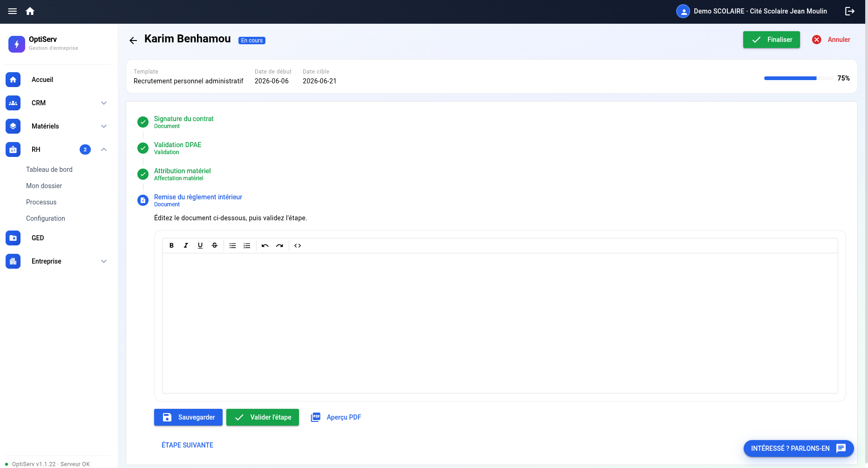Viewport: 868px width, 468px height.
Task: Click the Intéressé ? Parlons-en button
Action: click(799, 448)
